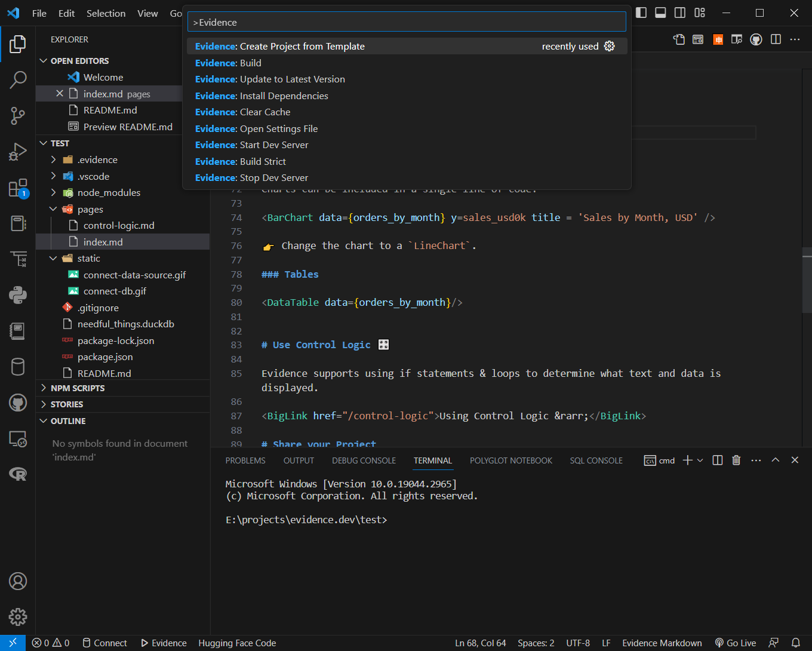This screenshot has height=651, width=812.
Task: Switch to the SQL CONSOLE tab
Action: (596, 460)
